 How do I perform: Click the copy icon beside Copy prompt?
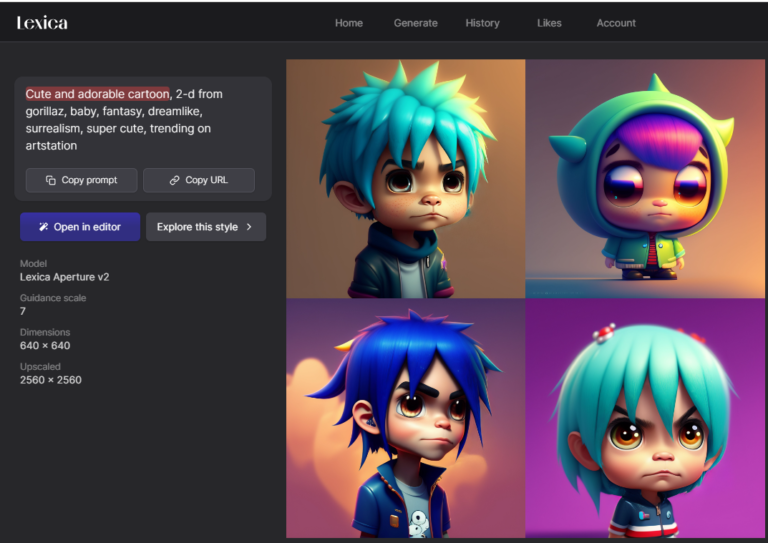click(x=50, y=180)
